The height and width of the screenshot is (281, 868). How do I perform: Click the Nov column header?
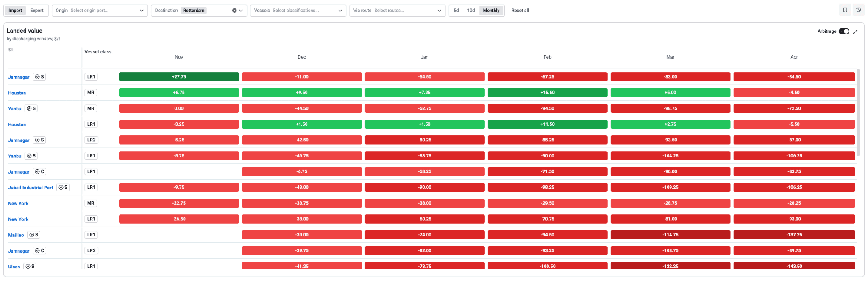point(179,57)
